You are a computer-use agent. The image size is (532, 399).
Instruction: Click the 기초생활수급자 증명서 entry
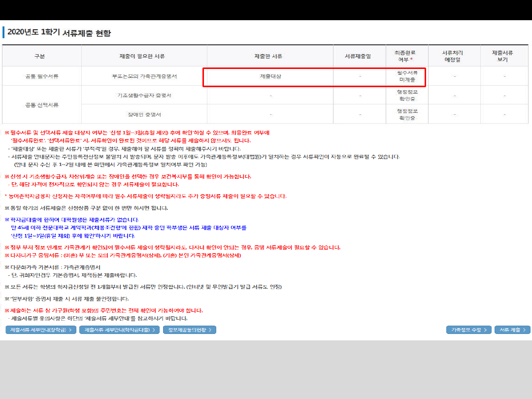pos(144,95)
